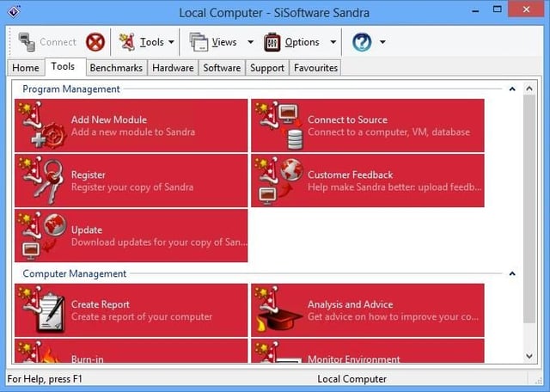550x392 pixels.
Task: Open the Software tab
Action: [x=222, y=68]
